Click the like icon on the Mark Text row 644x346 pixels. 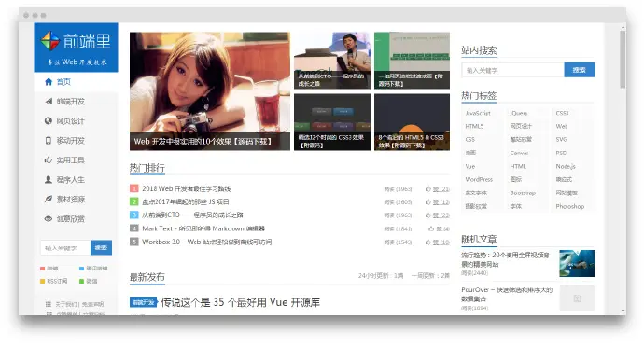(431, 228)
